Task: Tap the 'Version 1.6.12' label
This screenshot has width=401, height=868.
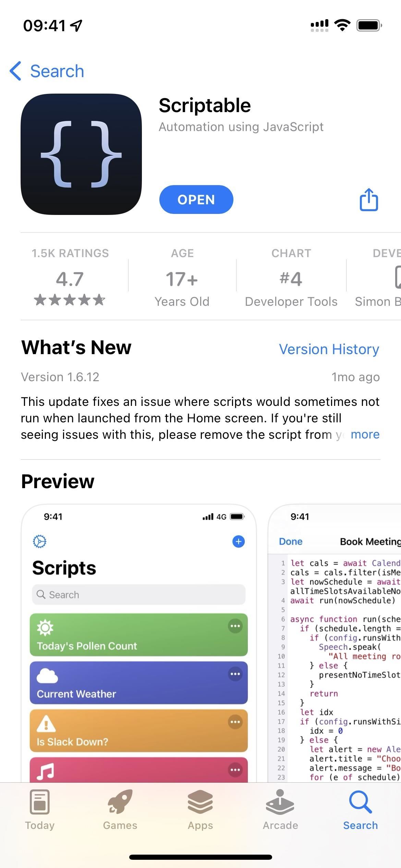Action: tap(60, 377)
